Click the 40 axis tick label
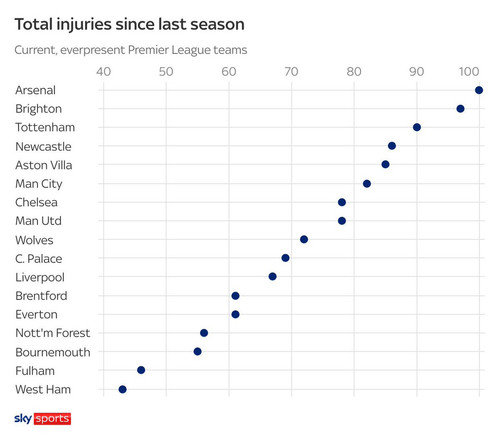This screenshot has height=440, width=500. pos(103,71)
